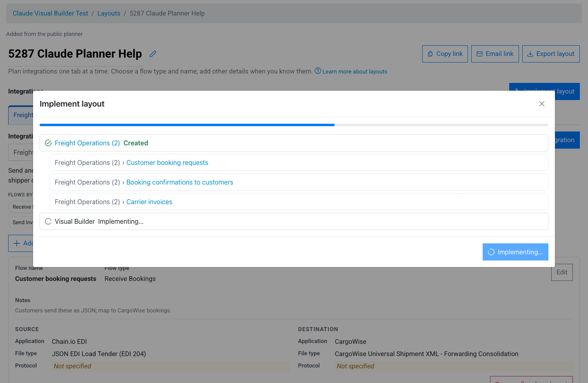
Task: Click the Receive Bookings flow type text
Action: [130, 278]
